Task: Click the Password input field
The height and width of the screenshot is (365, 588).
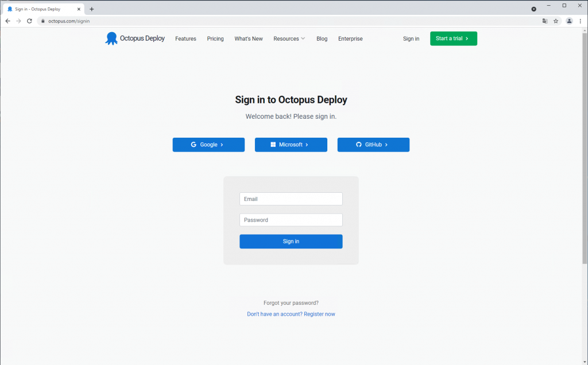Action: (291, 220)
